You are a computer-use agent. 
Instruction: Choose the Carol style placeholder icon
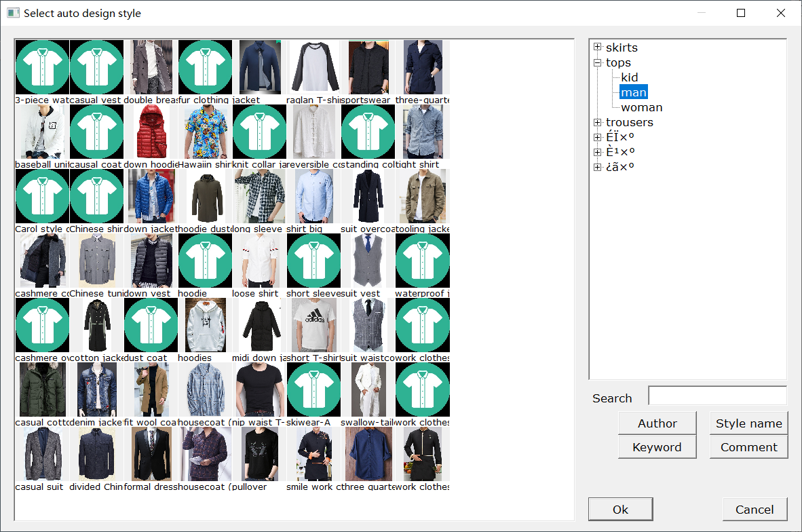point(43,196)
